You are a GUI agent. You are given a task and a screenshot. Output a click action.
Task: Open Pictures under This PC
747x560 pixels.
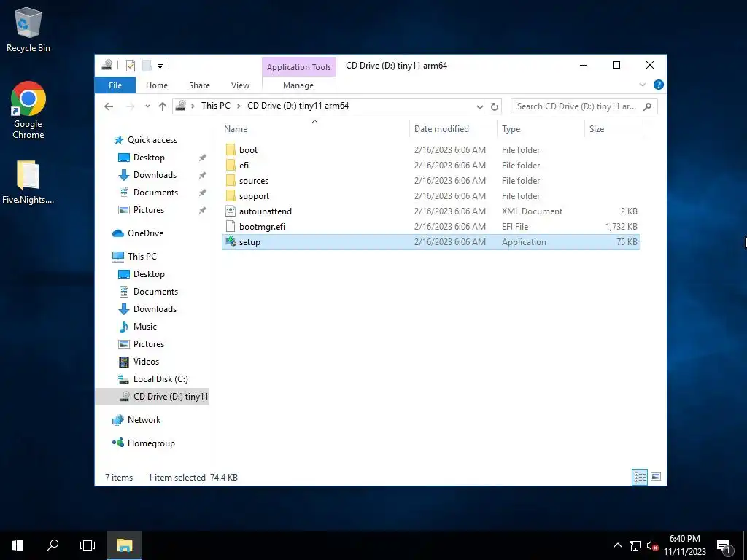pyautogui.click(x=148, y=344)
